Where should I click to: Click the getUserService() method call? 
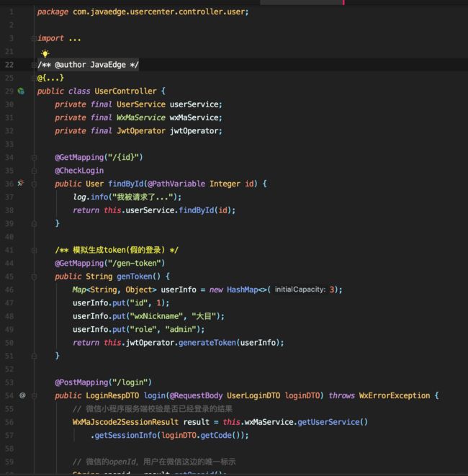point(333,422)
